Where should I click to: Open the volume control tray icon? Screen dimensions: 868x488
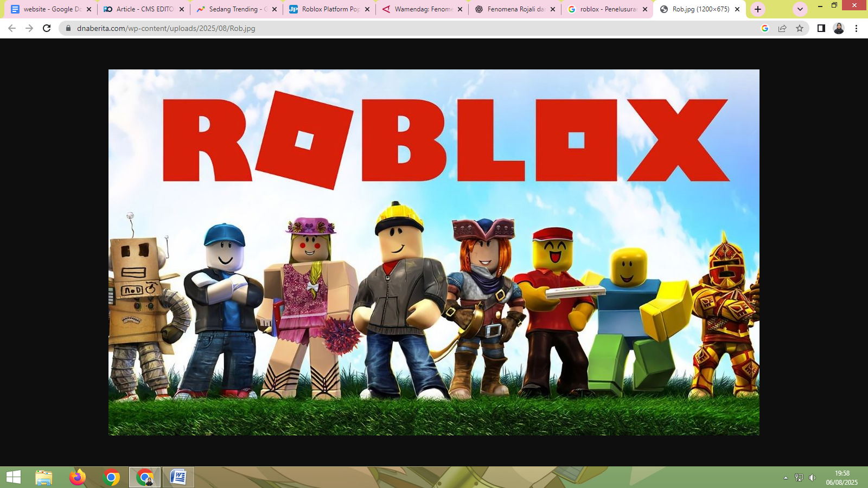[812, 478]
